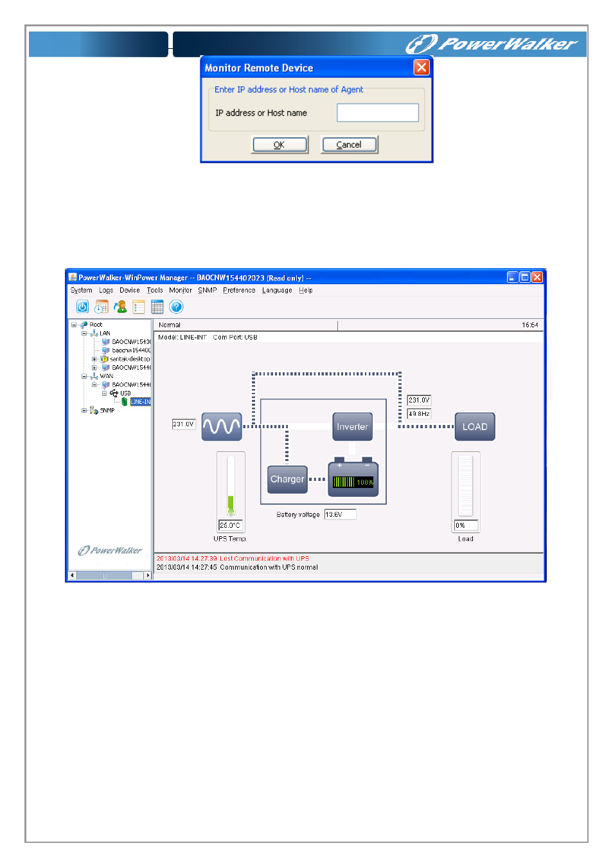Focus the IP address or Host name field
Image resolution: width=613 pixels, height=868 pixels.
pyautogui.click(x=378, y=113)
